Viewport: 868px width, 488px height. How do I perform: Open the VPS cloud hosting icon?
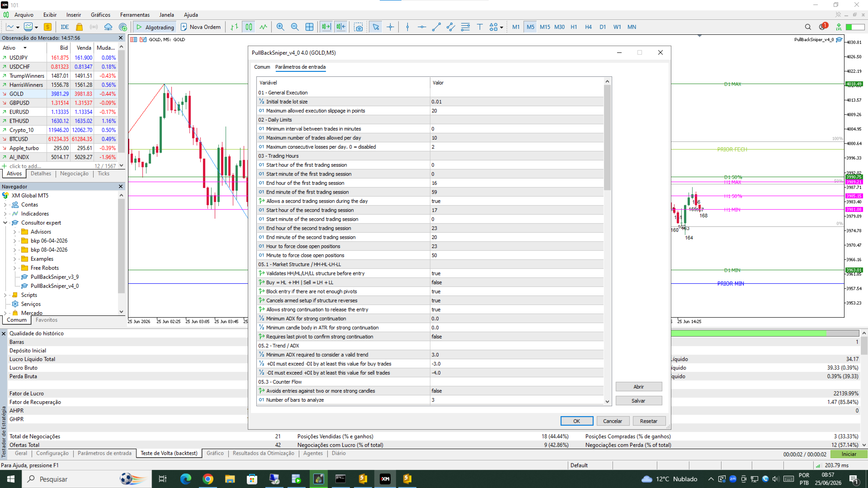click(108, 27)
